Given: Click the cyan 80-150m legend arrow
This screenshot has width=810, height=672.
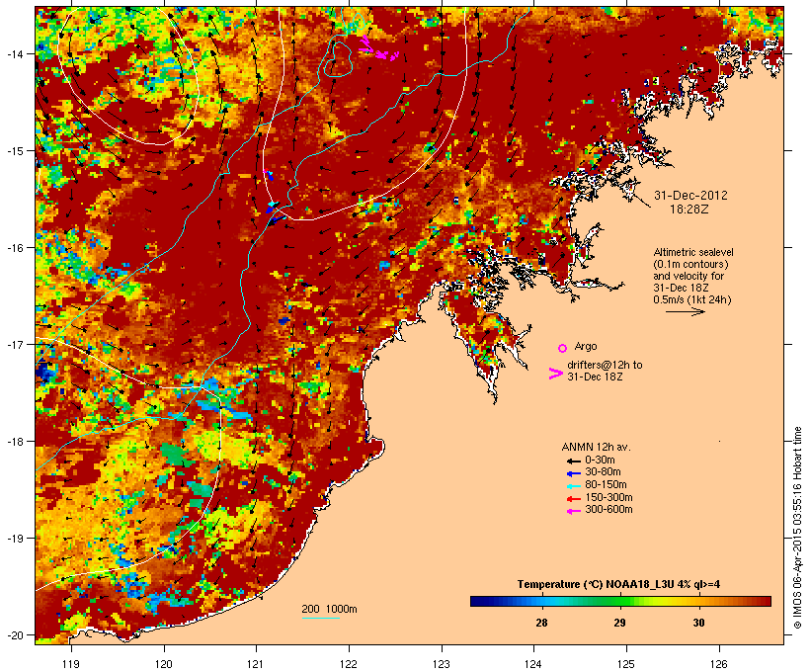Looking at the screenshot, I should point(573,486).
